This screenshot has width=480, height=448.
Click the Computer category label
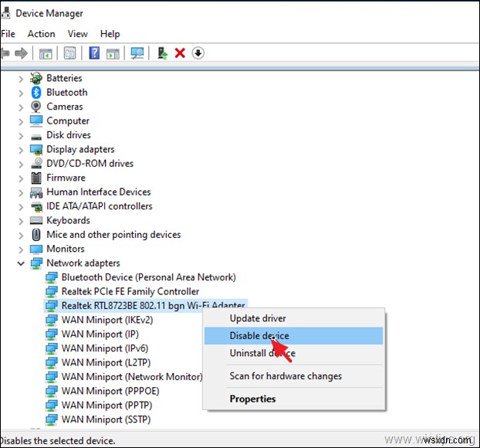click(68, 121)
